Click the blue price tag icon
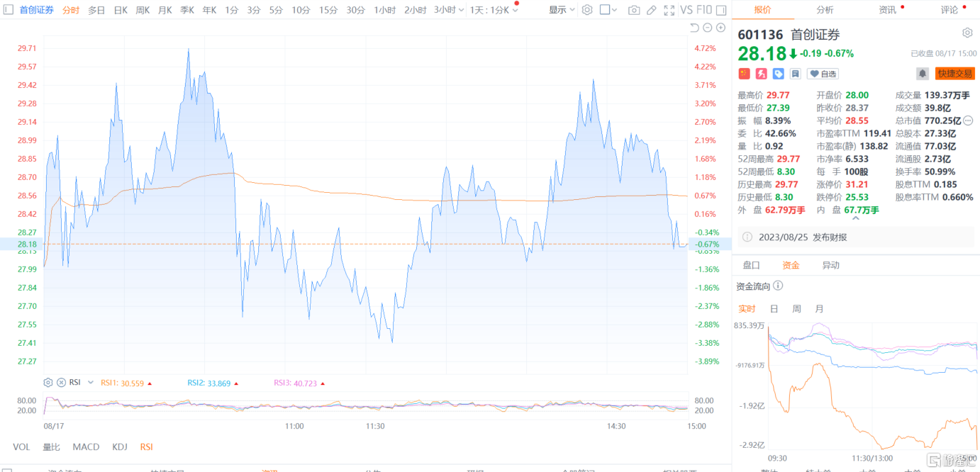980x472 pixels. coord(778,74)
